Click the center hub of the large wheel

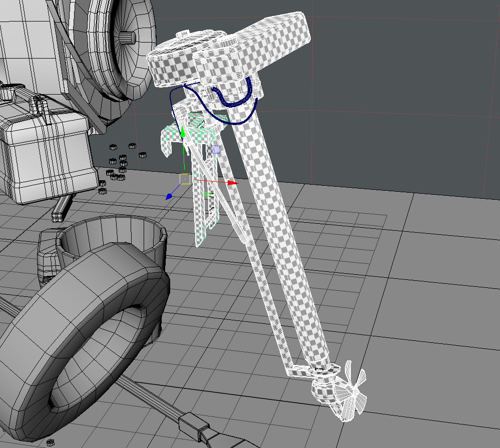pos(128,37)
